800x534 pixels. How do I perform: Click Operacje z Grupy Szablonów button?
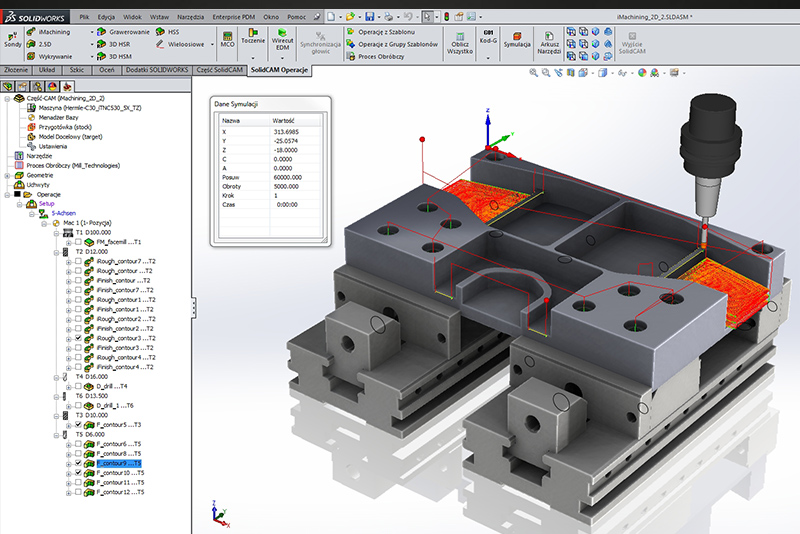click(x=393, y=44)
